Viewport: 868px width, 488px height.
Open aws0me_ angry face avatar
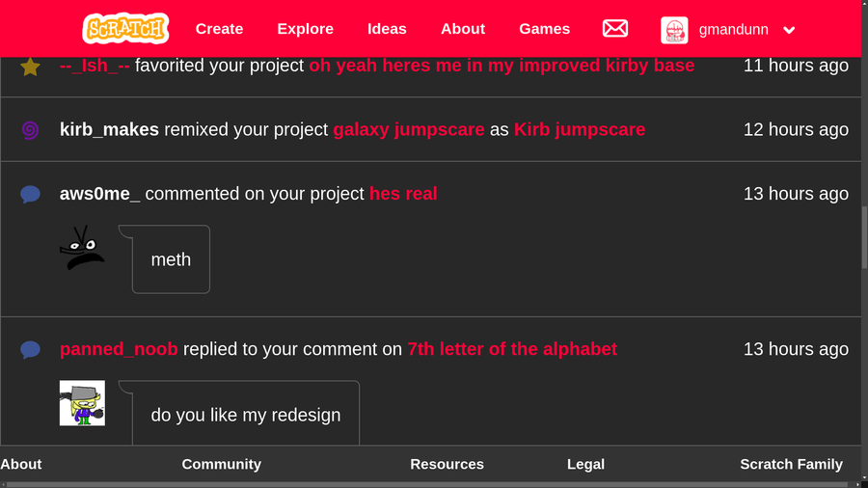(82, 247)
